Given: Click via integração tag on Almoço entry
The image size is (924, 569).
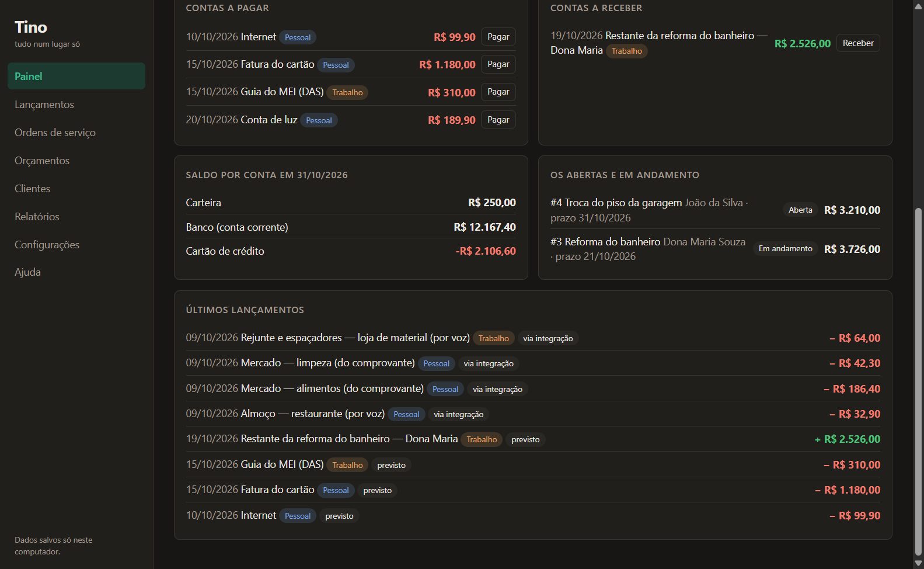Looking at the screenshot, I should 458,414.
